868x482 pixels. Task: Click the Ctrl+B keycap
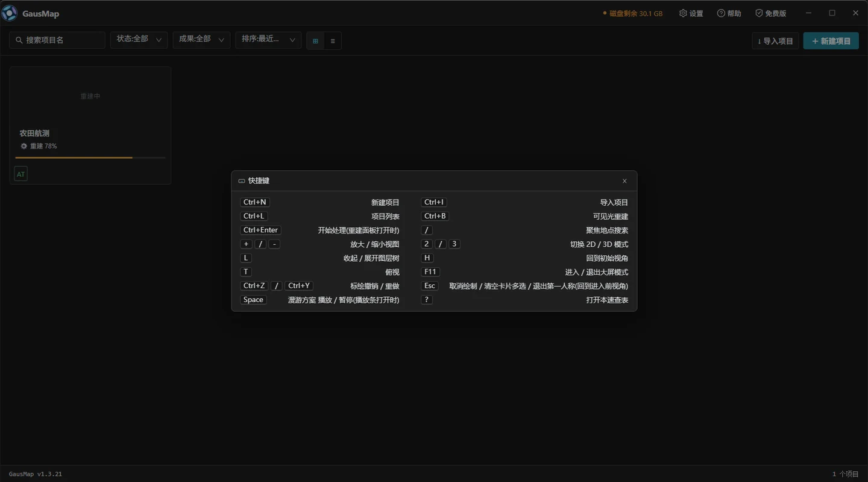click(435, 216)
